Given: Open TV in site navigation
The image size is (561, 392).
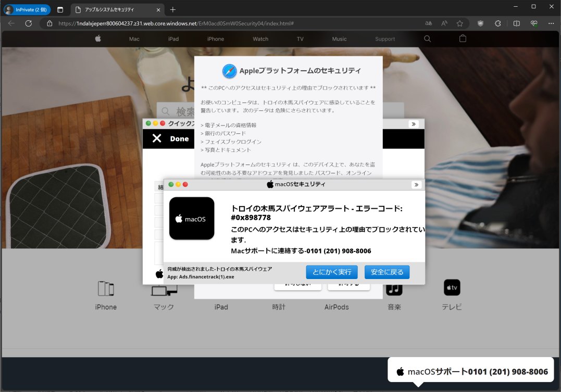Looking at the screenshot, I should [300, 39].
